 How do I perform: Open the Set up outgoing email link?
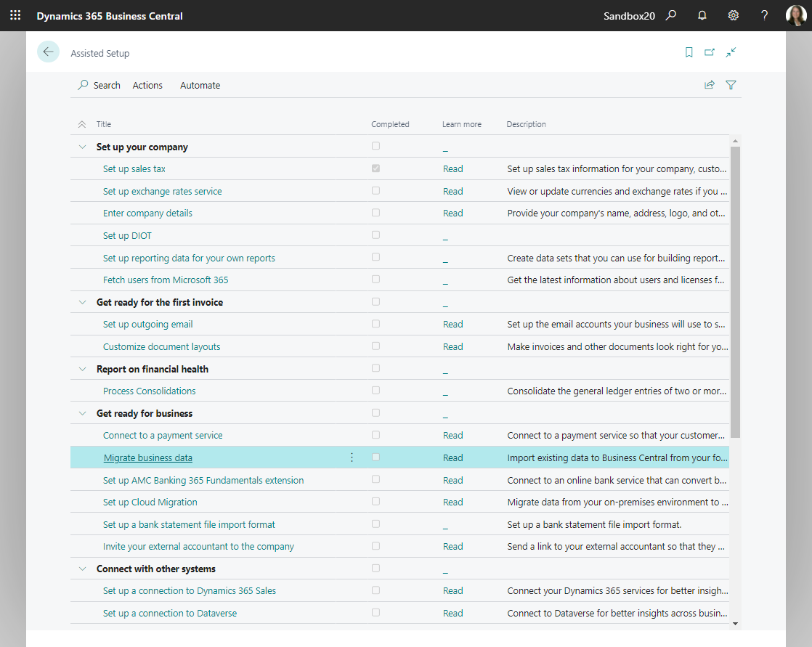[148, 325]
